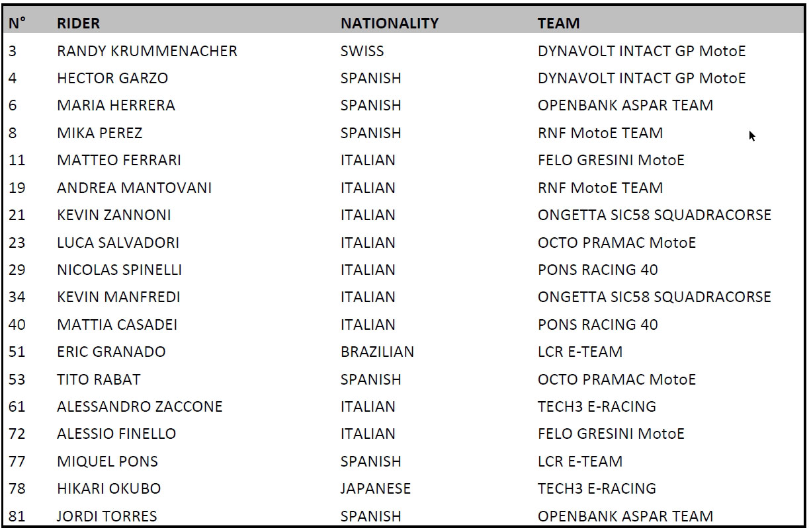Select the JAPANESE nationality cell
Viewport: 809px width, 532px height.
[x=375, y=488]
